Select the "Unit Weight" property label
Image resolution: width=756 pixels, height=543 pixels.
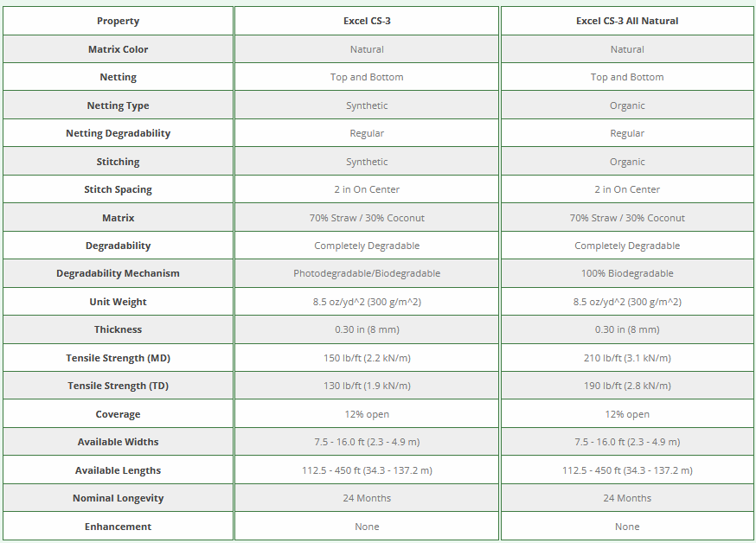pyautogui.click(x=118, y=302)
